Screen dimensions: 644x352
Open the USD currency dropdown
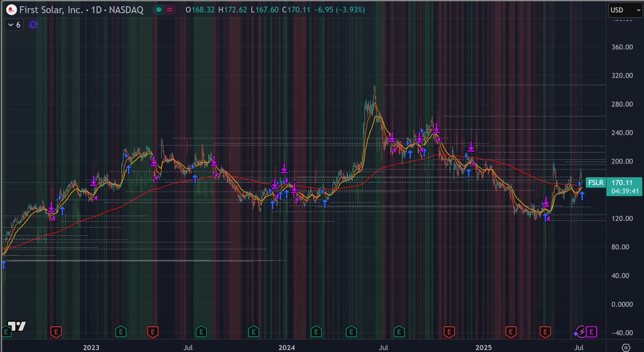tap(625, 10)
